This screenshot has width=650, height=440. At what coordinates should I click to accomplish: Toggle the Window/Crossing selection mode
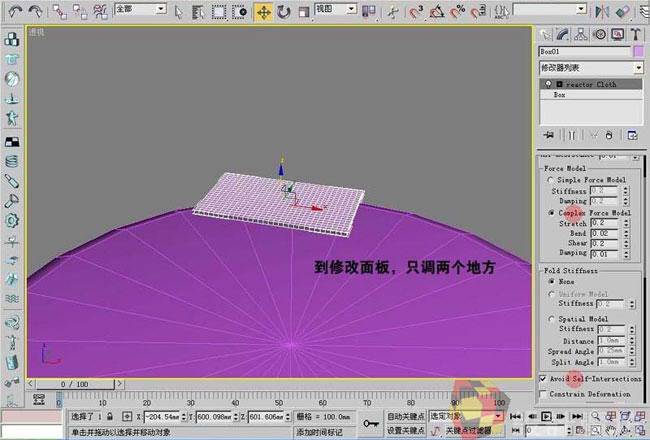tap(240, 12)
